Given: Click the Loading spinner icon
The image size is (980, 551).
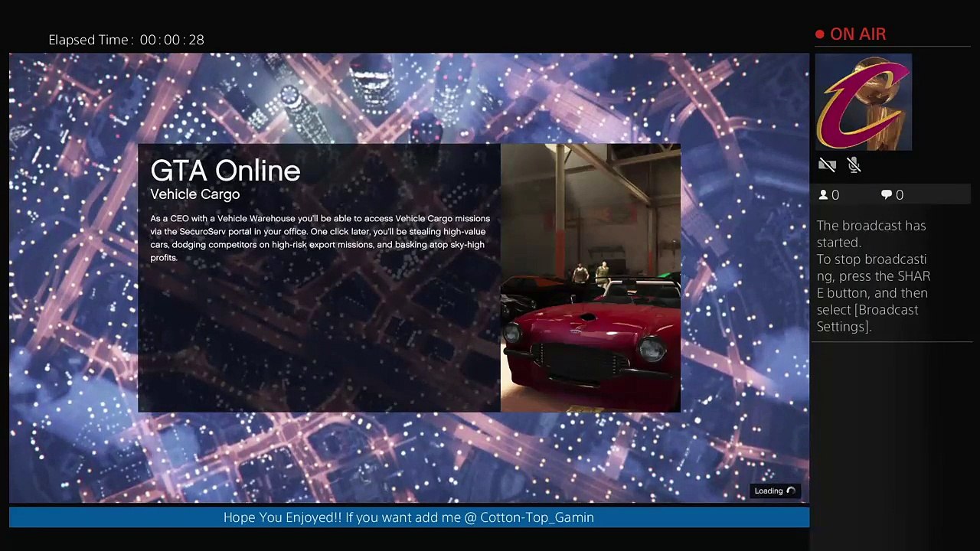Looking at the screenshot, I should click(x=792, y=491).
